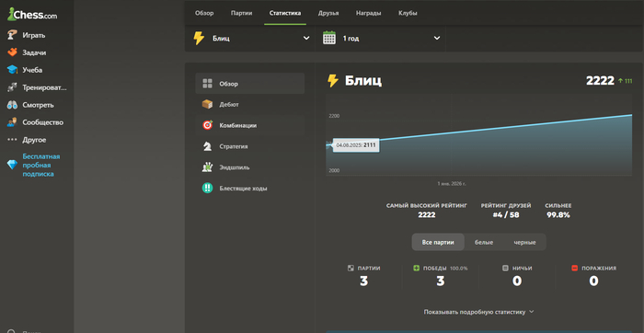644x333 pixels.
Task: Open the 1 год period dropdown
Action: coord(381,39)
